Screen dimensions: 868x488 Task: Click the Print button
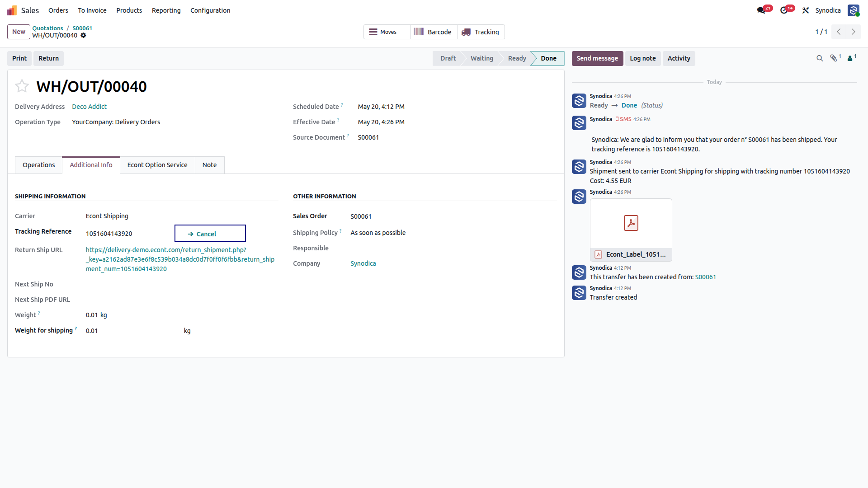[19, 58]
